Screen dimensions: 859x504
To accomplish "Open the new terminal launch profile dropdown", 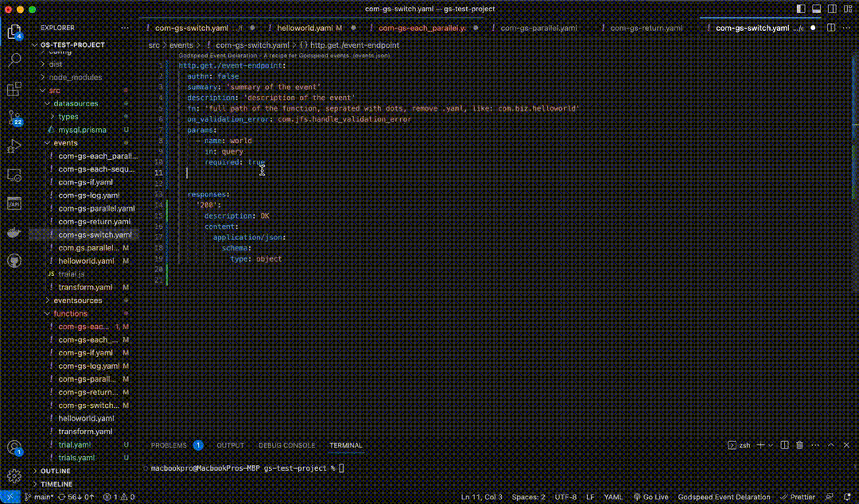I will (771, 445).
